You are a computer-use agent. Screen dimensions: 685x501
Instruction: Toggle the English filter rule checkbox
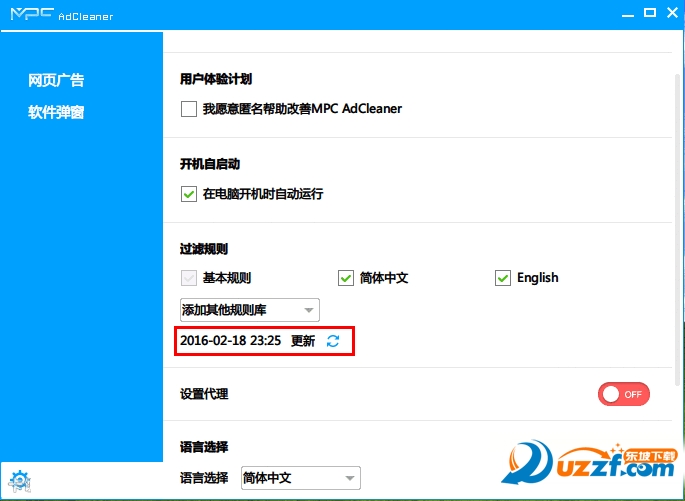[x=503, y=278]
